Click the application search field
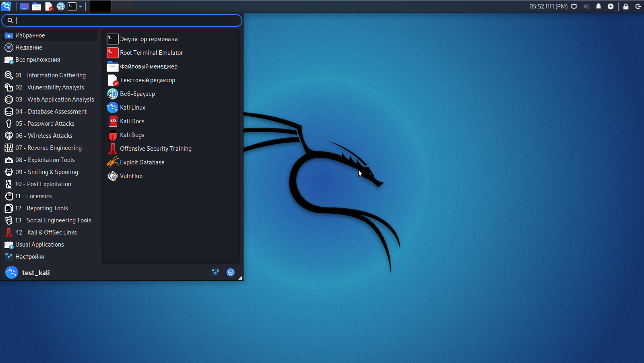This screenshot has width=644, height=363. click(122, 20)
